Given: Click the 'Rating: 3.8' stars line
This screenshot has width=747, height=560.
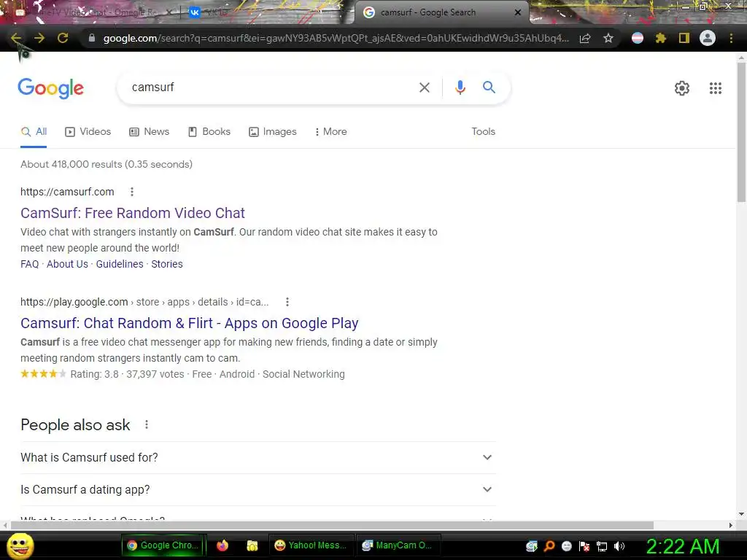Looking at the screenshot, I should point(182,374).
